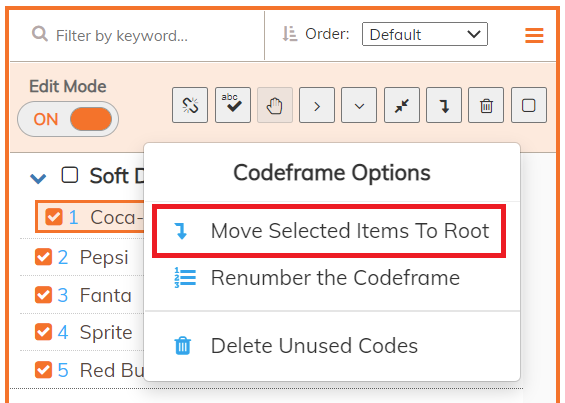This screenshot has height=403, width=565.
Task: Click the unlink codes toolbar icon
Action: tap(190, 105)
